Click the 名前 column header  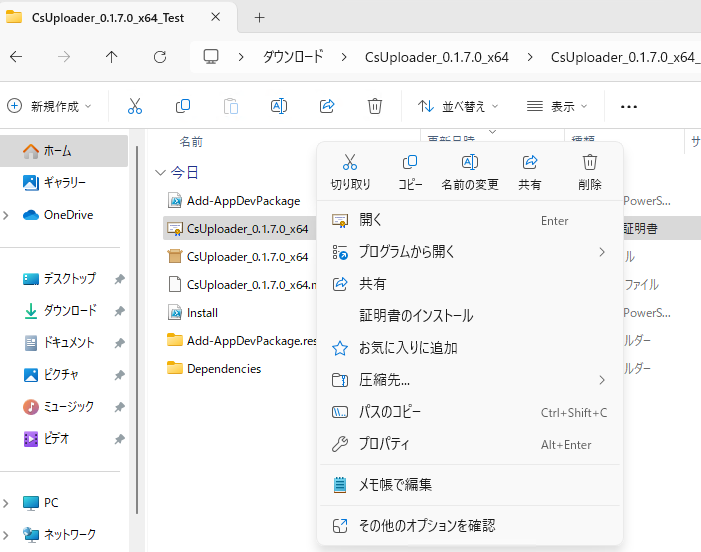click(191, 142)
